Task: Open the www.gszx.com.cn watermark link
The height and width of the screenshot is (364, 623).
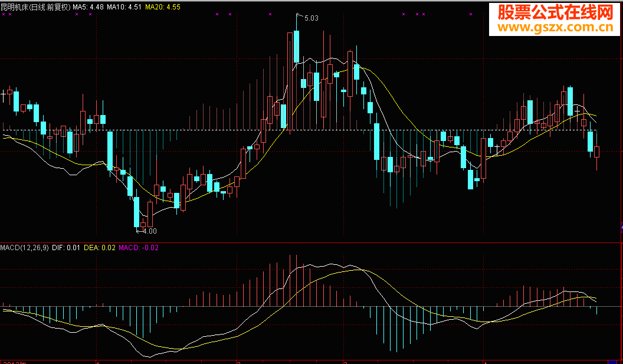Action: [x=556, y=27]
